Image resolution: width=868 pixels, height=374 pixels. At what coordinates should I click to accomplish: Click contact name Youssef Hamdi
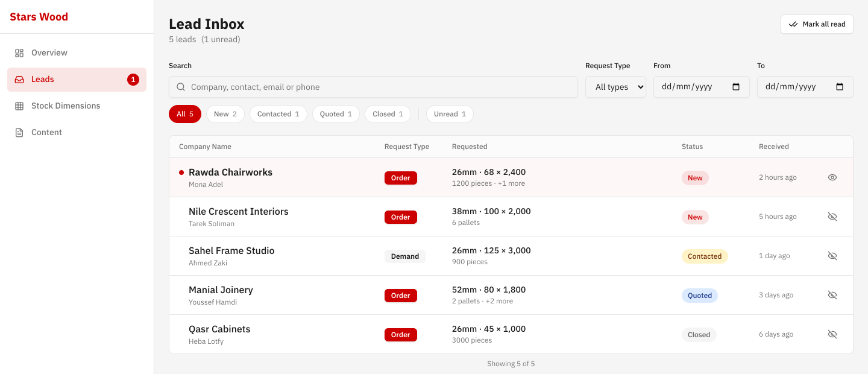pyautogui.click(x=213, y=302)
